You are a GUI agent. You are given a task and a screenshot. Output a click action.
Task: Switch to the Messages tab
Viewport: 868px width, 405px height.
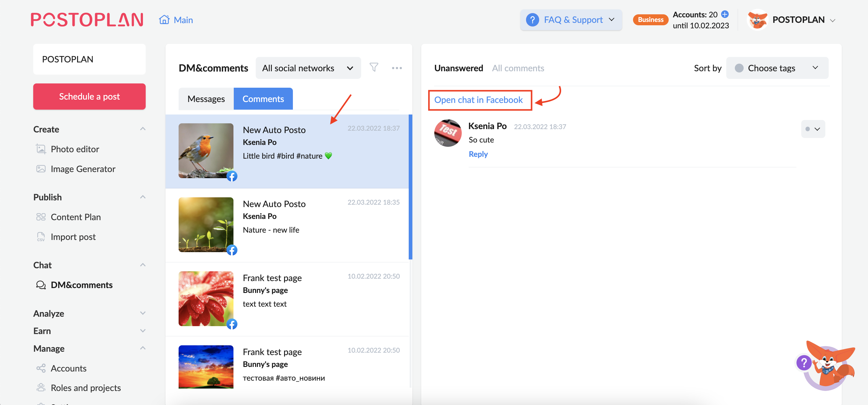(206, 99)
